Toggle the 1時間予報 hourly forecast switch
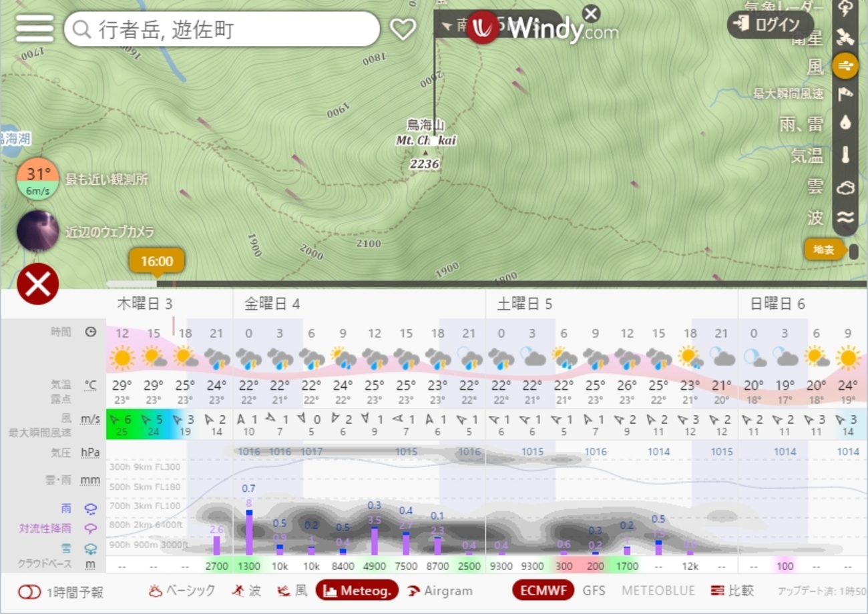 click(29, 592)
